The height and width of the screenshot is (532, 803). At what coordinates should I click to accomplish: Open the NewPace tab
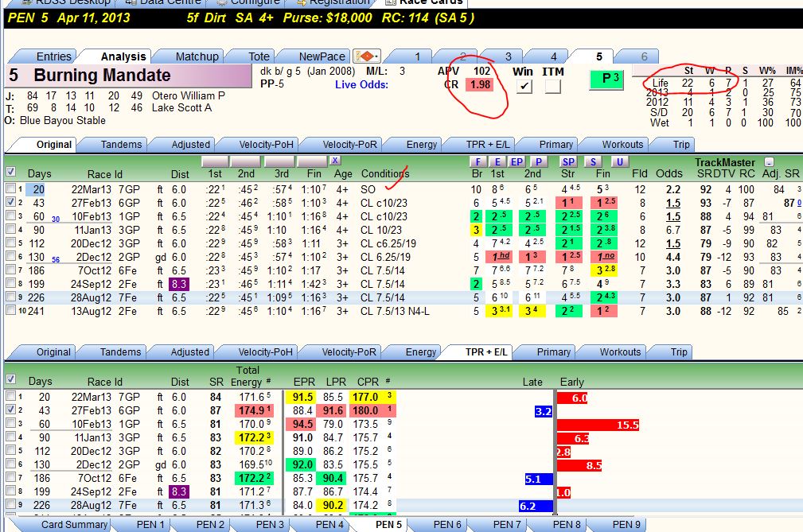[322, 56]
